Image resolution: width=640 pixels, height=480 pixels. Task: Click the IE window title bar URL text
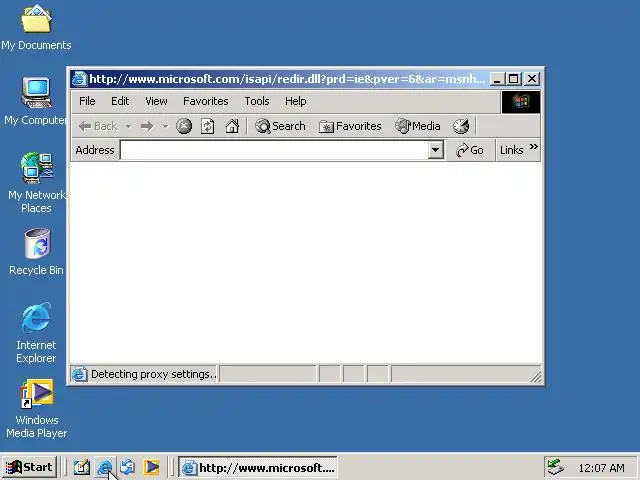point(287,79)
